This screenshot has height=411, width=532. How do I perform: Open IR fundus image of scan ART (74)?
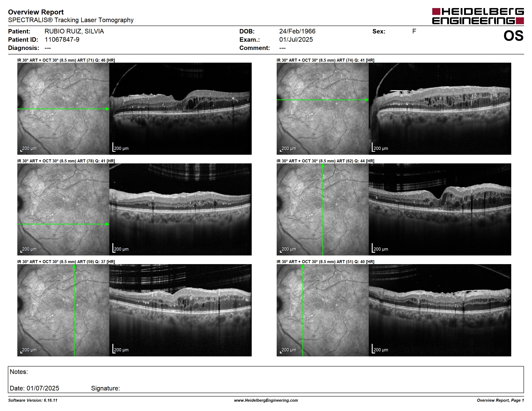(322, 109)
